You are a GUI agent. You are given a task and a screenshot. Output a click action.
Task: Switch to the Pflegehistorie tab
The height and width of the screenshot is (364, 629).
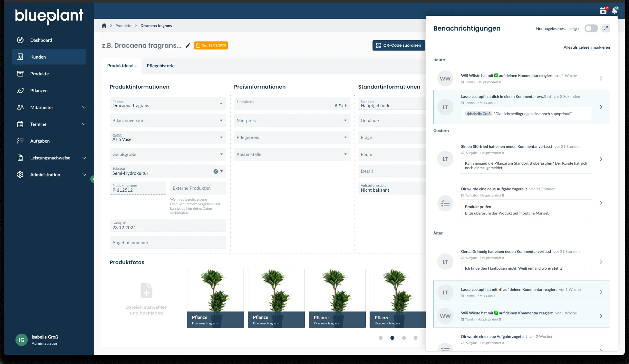pos(160,66)
